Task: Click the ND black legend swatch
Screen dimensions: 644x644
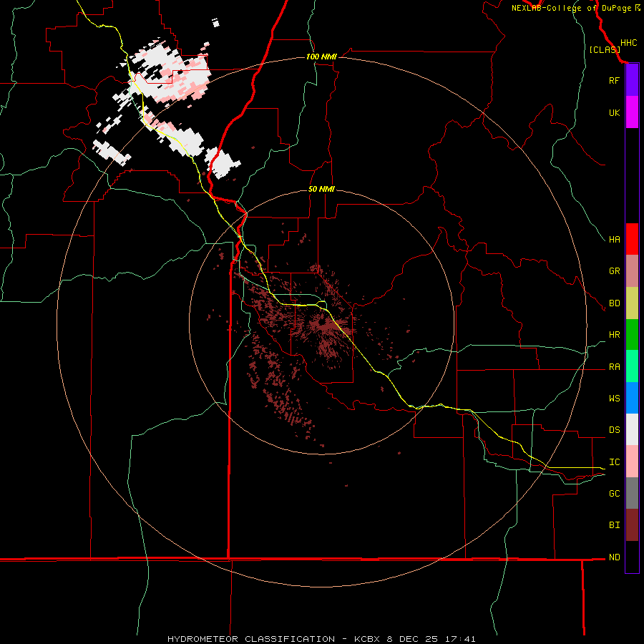Action: (632, 557)
